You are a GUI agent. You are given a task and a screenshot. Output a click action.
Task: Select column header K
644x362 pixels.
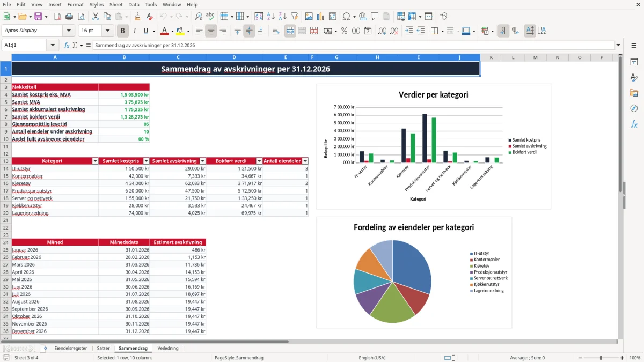point(491,57)
